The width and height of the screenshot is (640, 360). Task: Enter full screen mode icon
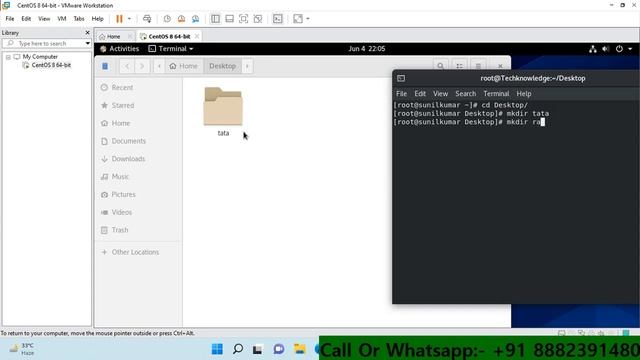pos(243,19)
